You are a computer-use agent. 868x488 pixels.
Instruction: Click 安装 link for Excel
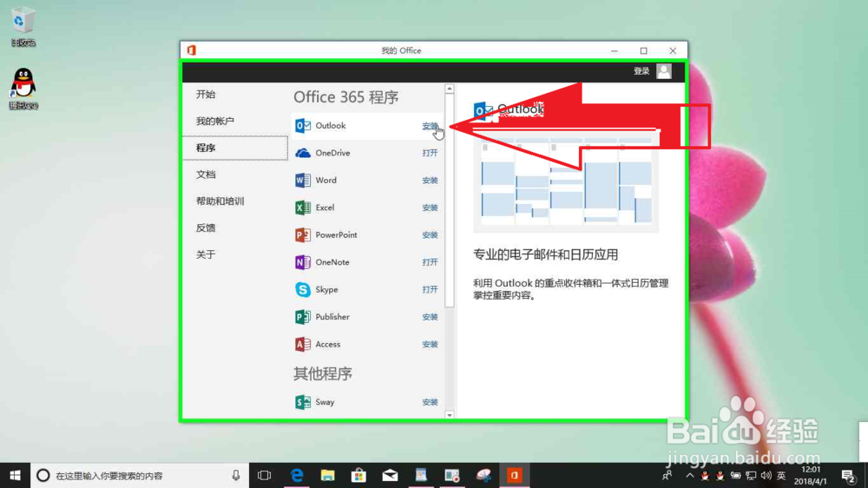pyautogui.click(x=430, y=208)
